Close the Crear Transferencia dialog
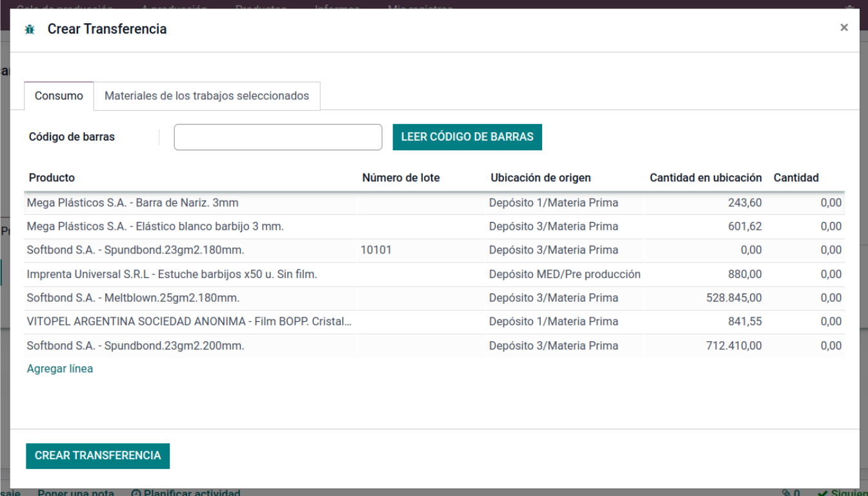The height and width of the screenshot is (496, 868). pyautogui.click(x=843, y=28)
